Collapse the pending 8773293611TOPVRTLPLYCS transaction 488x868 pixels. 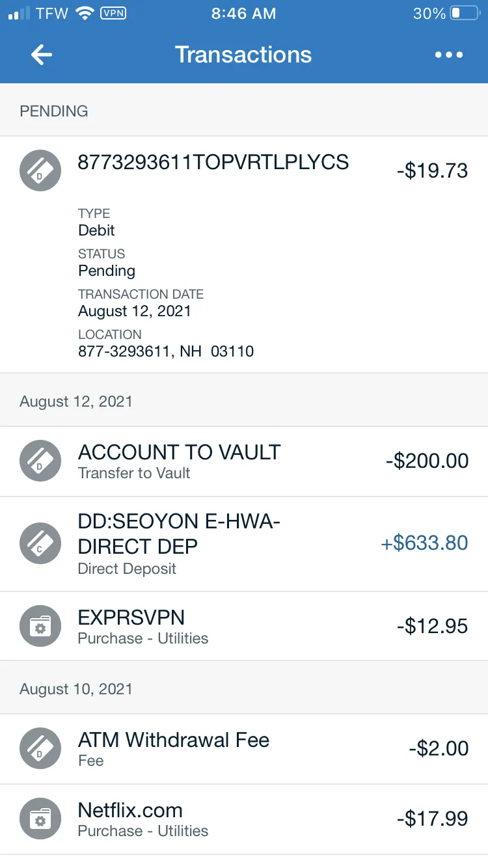(244, 254)
